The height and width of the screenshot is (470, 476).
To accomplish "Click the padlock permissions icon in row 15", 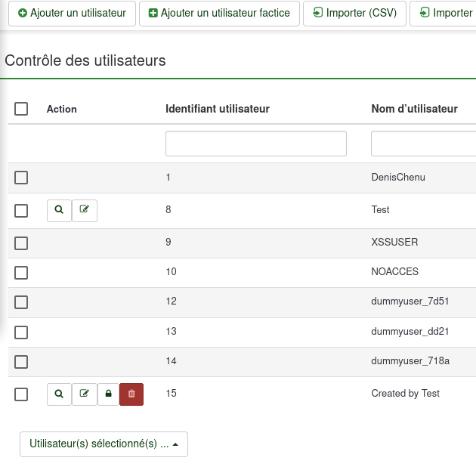I will [108, 394].
